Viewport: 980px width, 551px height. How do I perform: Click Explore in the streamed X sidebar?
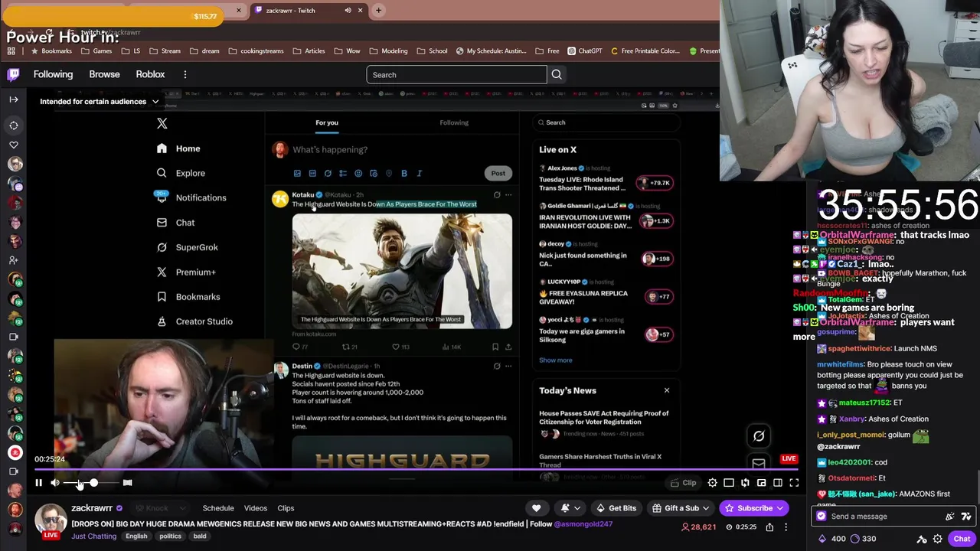pos(181,173)
